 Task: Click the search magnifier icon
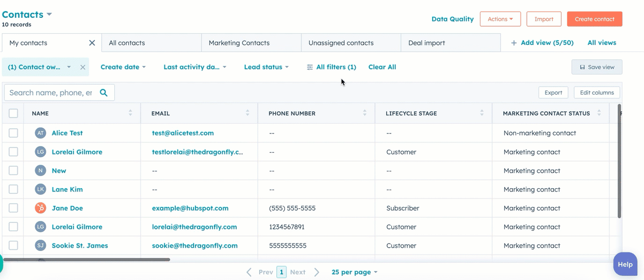(104, 93)
